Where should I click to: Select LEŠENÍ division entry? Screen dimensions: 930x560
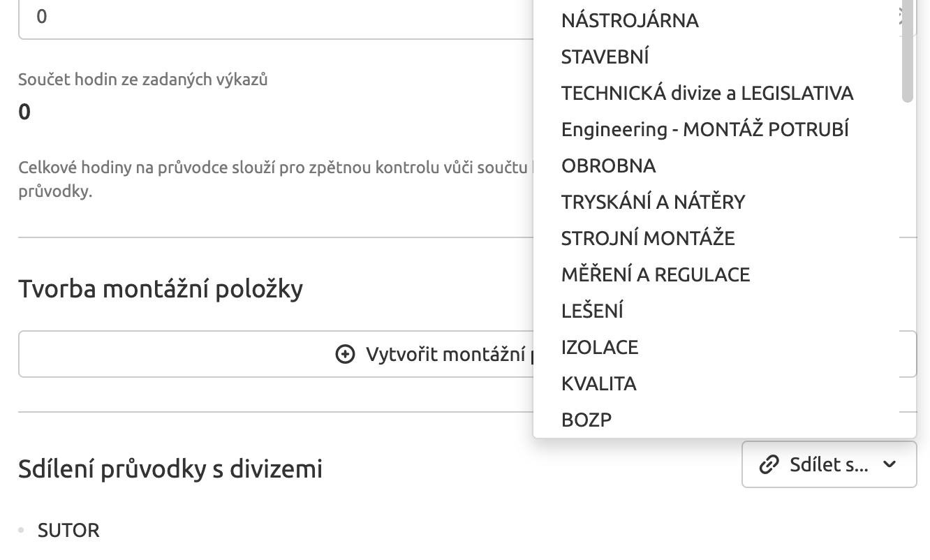tap(592, 310)
